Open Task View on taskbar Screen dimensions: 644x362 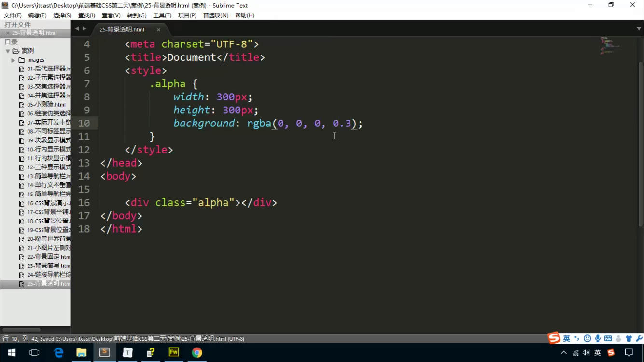[35, 353]
